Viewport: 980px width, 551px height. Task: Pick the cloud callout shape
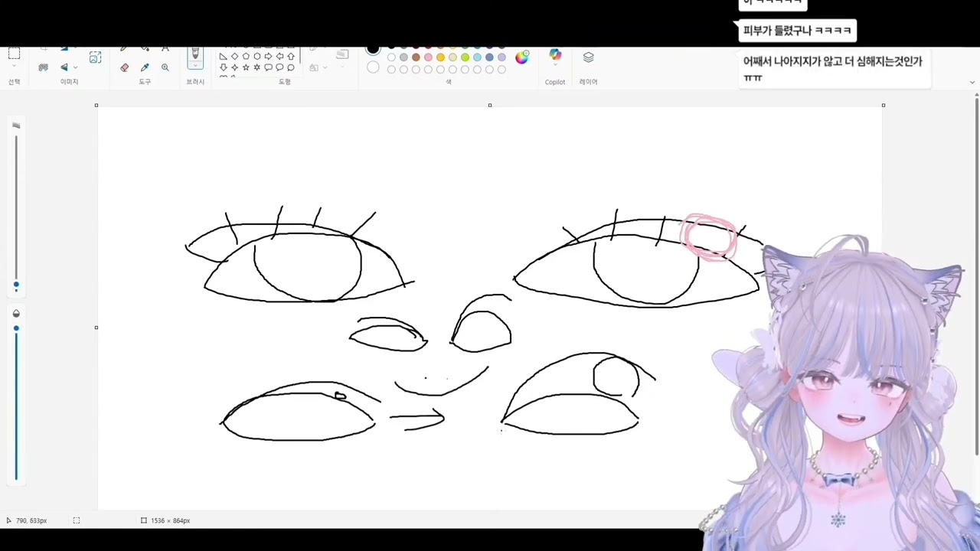291,67
